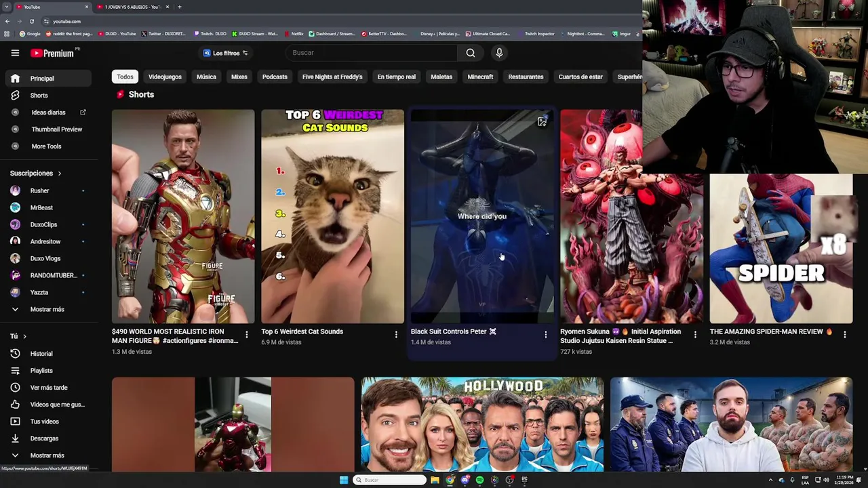Open the Windows Start menu
868x488 pixels.
(344, 480)
